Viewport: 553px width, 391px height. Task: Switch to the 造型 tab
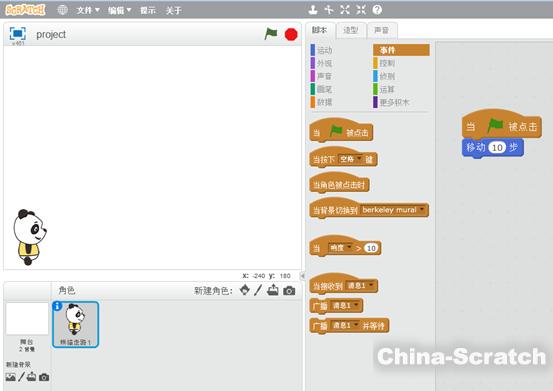(x=351, y=30)
